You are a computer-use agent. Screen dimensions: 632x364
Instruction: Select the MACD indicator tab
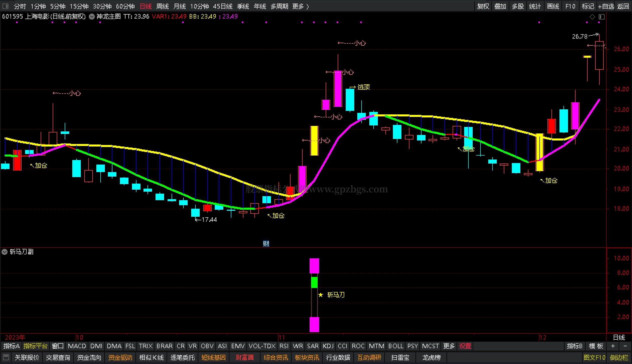pos(77,346)
